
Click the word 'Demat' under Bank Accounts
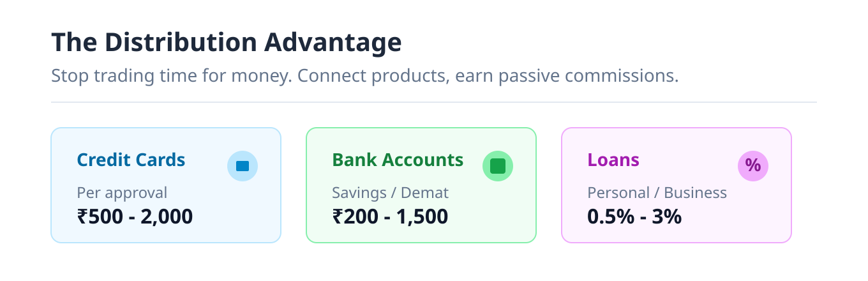pyautogui.click(x=424, y=193)
